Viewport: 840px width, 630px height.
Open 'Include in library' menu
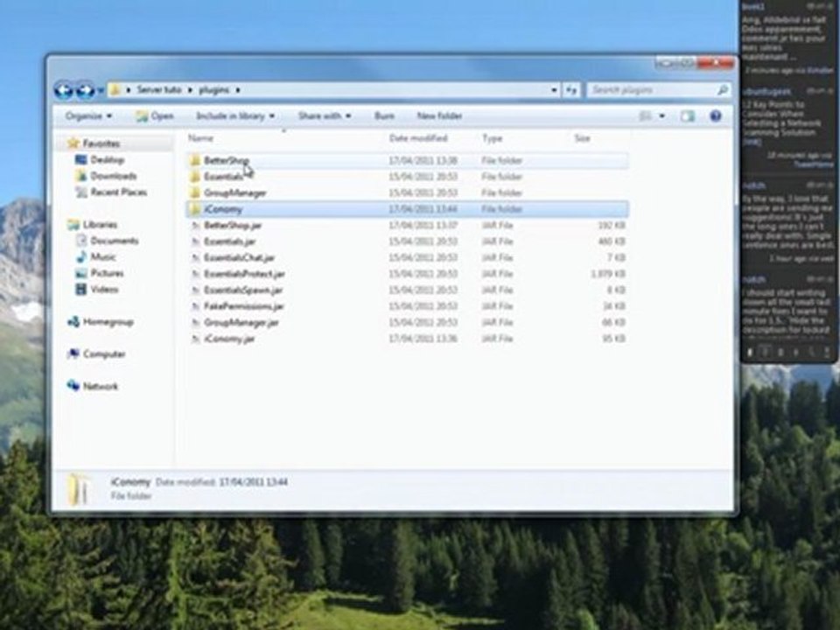235,115
